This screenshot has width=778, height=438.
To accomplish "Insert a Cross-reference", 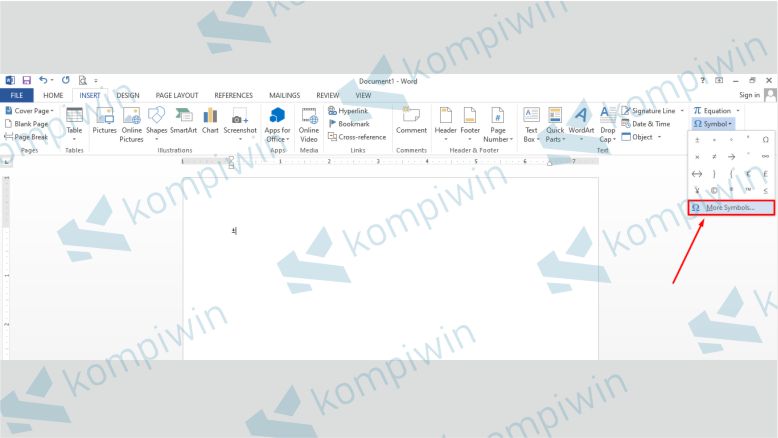I will pyautogui.click(x=357, y=136).
